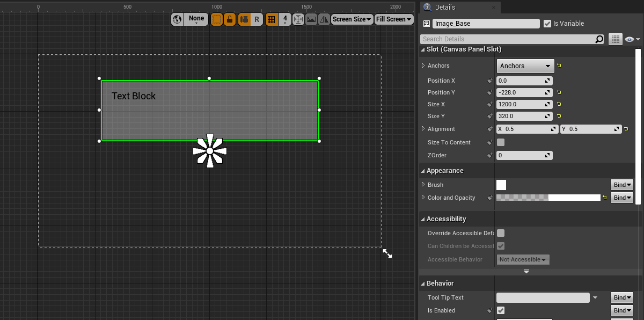Expand the Anchors property row
This screenshot has height=320, width=644.
pos(423,66)
